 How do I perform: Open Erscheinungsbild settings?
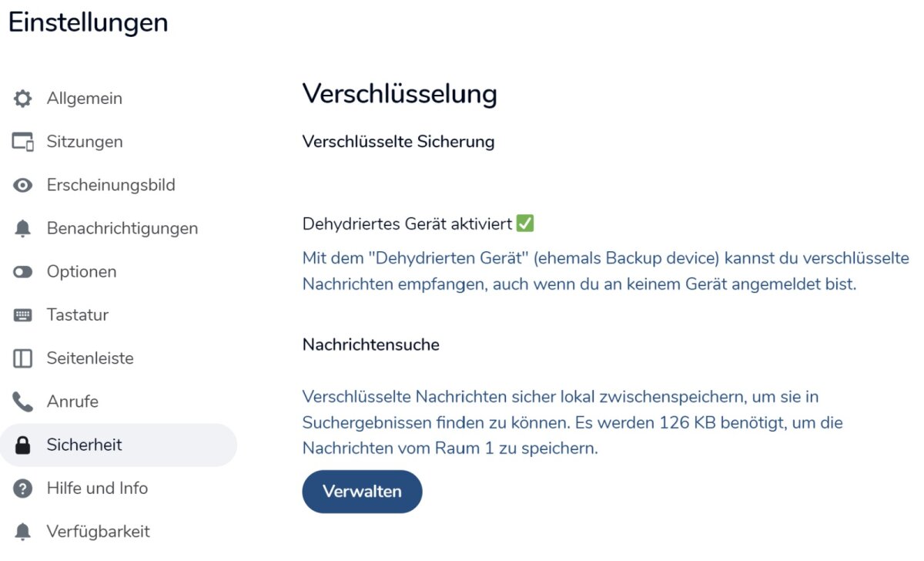pos(111,185)
